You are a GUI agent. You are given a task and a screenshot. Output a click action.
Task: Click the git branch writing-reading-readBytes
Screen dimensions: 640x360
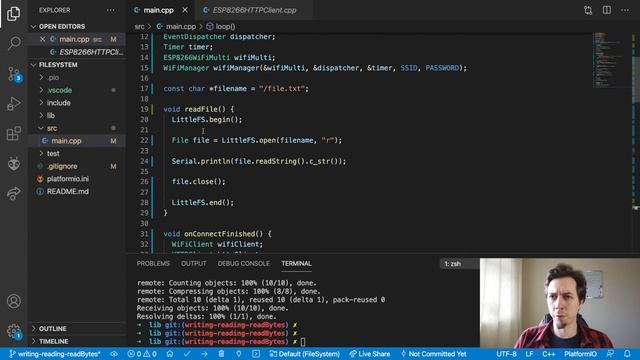pyautogui.click(x=55, y=354)
